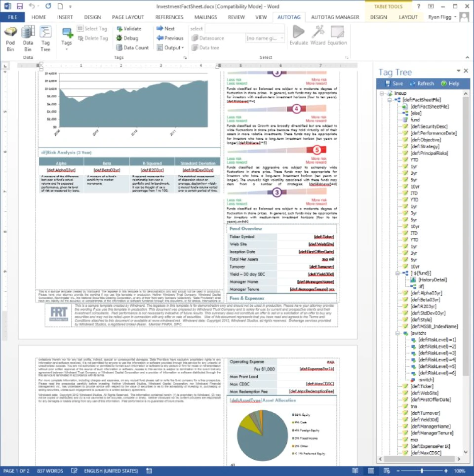The width and height of the screenshot is (474, 476).
Task: Switch to the AUTOTAG MANAGER tab
Action: point(335,17)
